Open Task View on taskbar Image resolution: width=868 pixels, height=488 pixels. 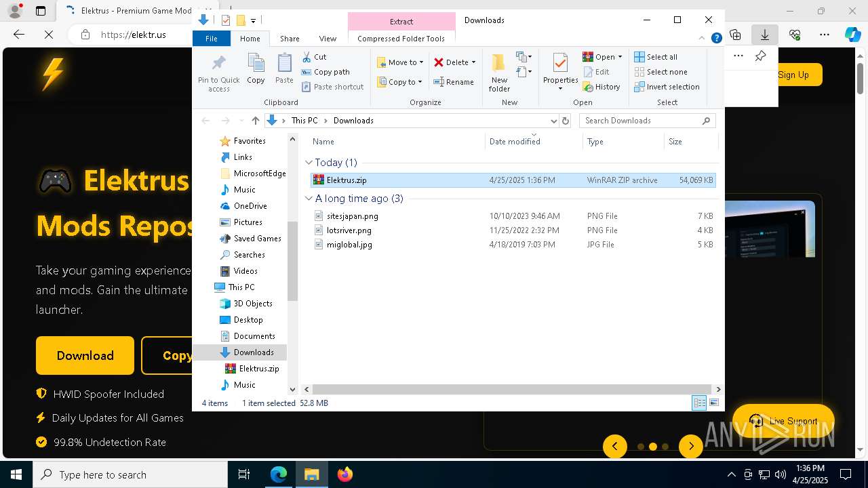tap(244, 474)
